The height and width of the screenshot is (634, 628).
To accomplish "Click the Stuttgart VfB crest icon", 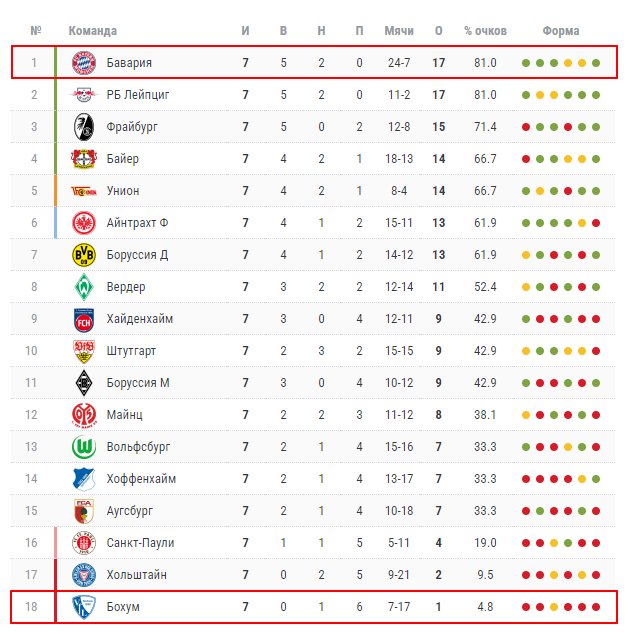I will [83, 351].
